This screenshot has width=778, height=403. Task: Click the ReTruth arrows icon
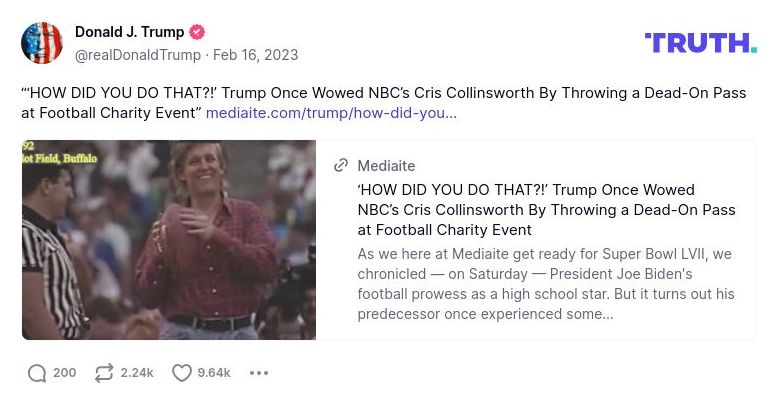click(104, 373)
